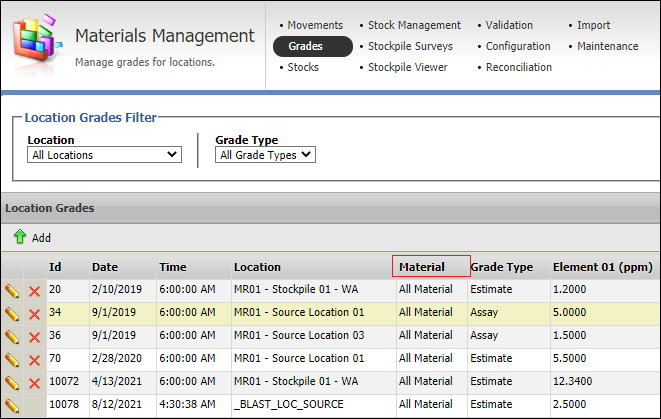The height and width of the screenshot is (419, 661).
Task: Click date cell 4/13/2021
Action: coord(117,381)
